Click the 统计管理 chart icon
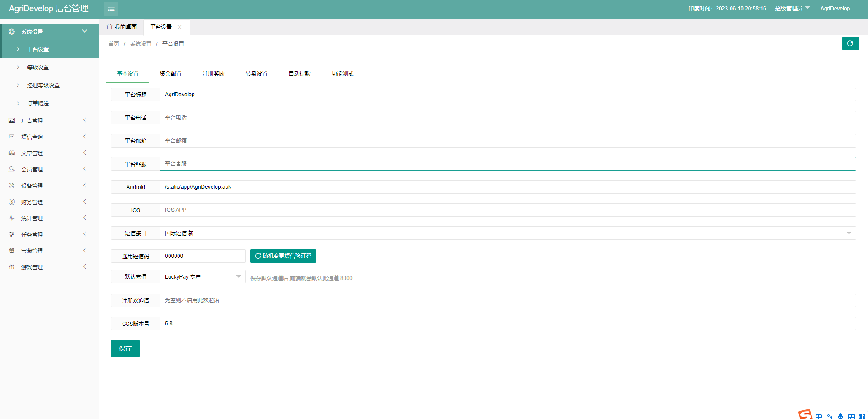Image resolution: width=868 pixels, height=419 pixels. pos(12,218)
